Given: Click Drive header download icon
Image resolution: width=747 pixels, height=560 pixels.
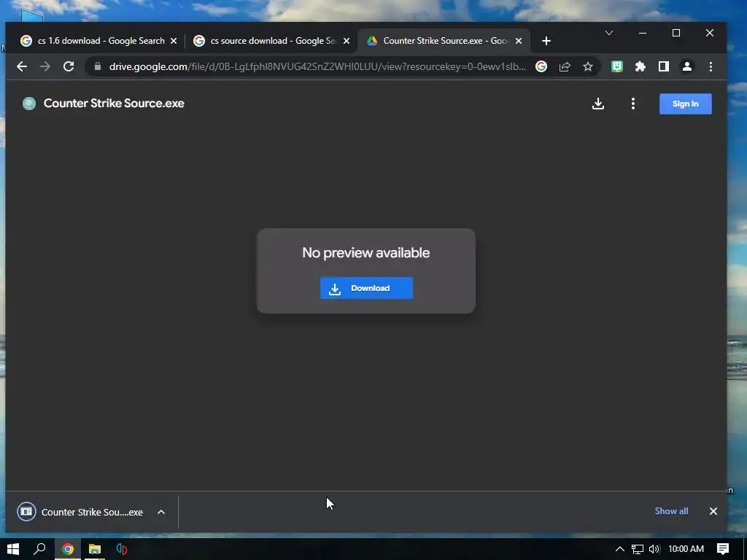Looking at the screenshot, I should coord(598,104).
